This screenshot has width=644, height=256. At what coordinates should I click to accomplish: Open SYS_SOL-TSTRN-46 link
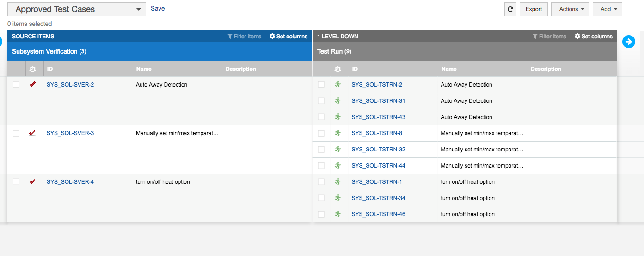tap(378, 214)
